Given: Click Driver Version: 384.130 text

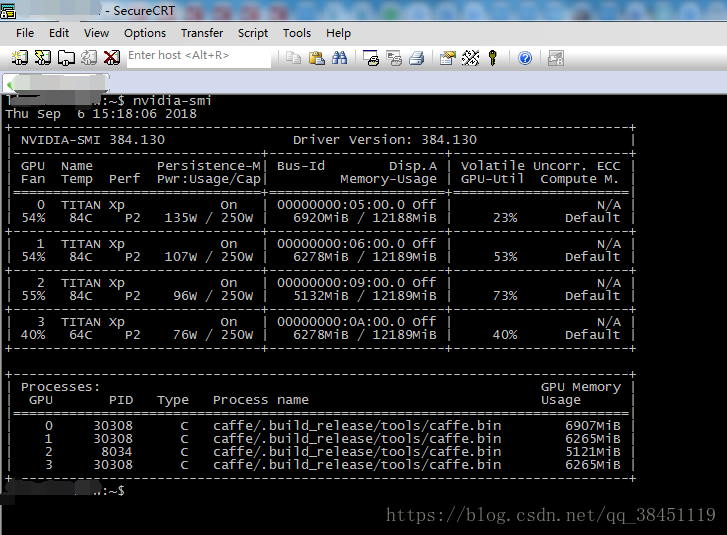Looking at the screenshot, I should pyautogui.click(x=385, y=140).
